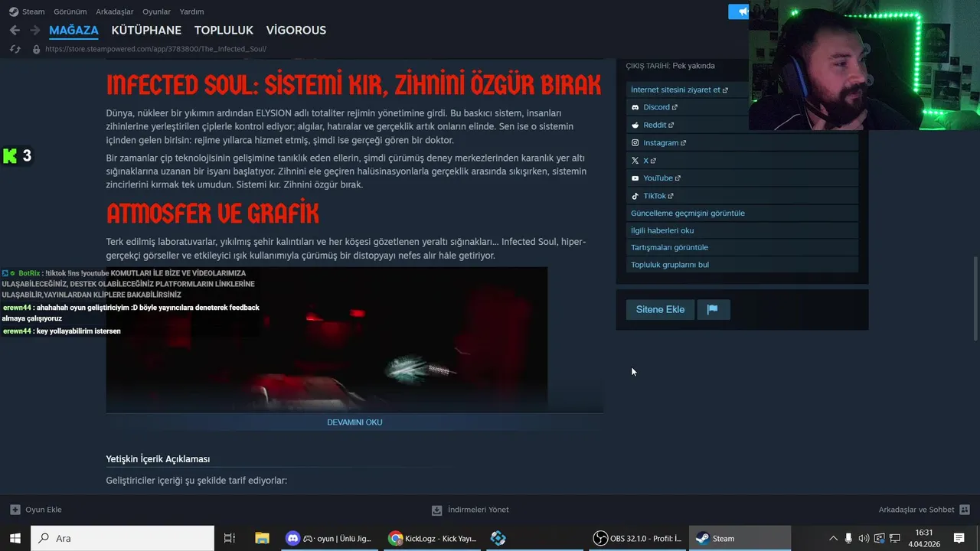
Task: Click the Sitene Ekle button
Action: click(660, 309)
